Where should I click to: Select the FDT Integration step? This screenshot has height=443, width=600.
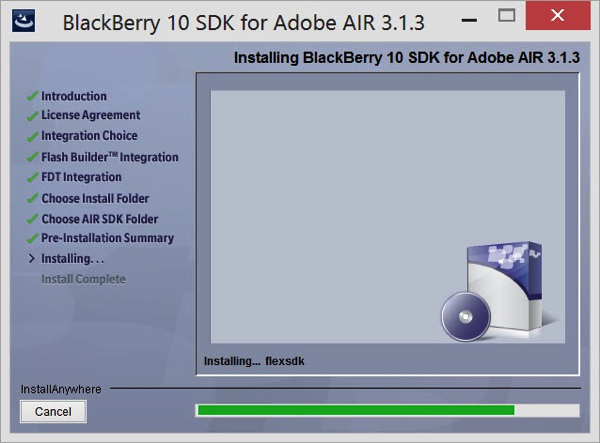pos(81,177)
